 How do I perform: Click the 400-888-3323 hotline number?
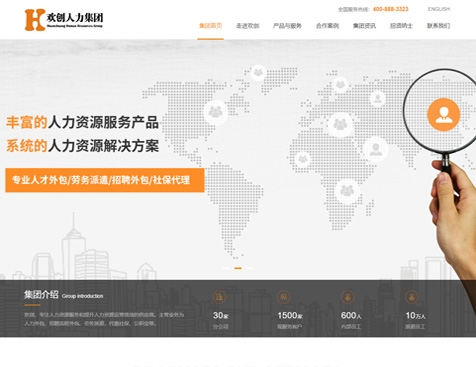(x=390, y=9)
